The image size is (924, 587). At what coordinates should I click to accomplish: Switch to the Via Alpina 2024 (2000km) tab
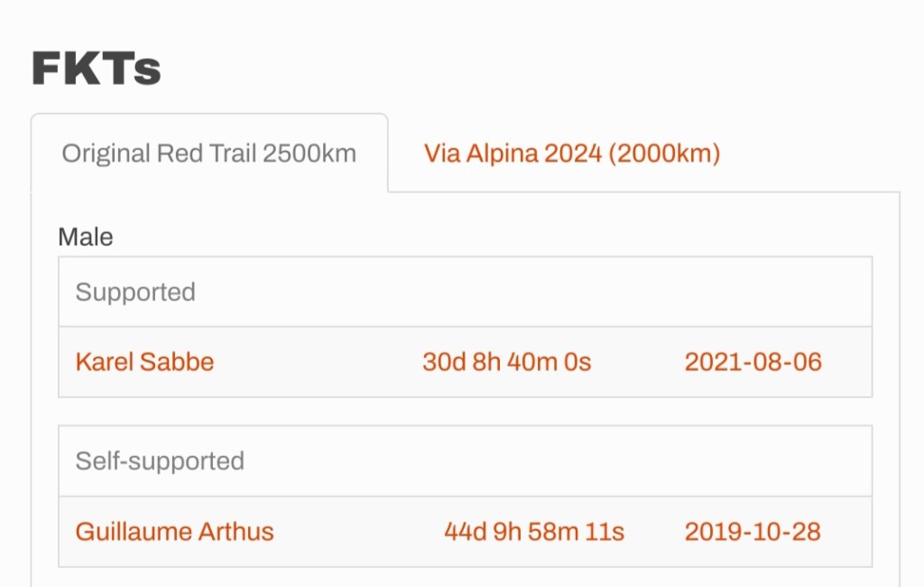572,154
